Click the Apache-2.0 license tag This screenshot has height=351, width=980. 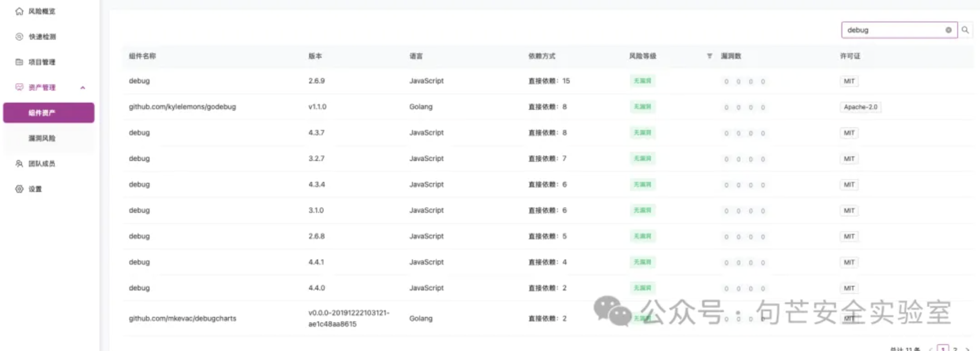pos(860,107)
